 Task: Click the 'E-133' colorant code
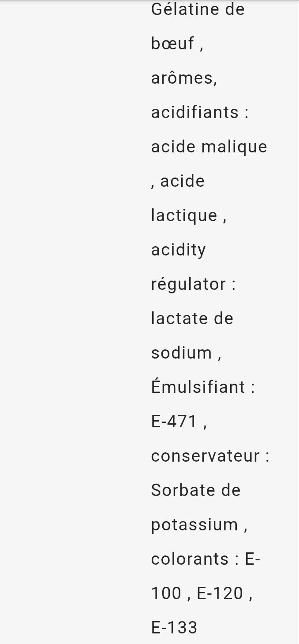click(x=174, y=628)
